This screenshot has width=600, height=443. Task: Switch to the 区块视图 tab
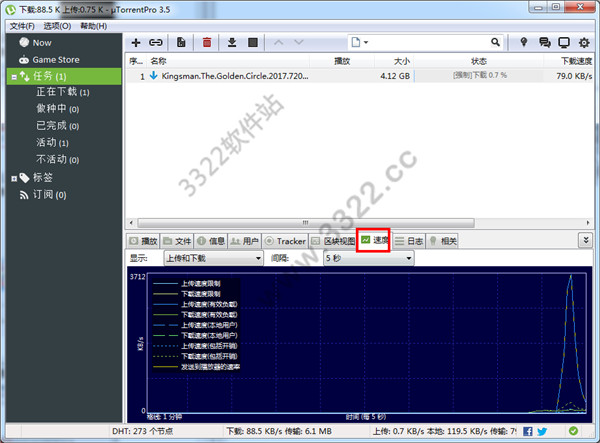point(333,241)
